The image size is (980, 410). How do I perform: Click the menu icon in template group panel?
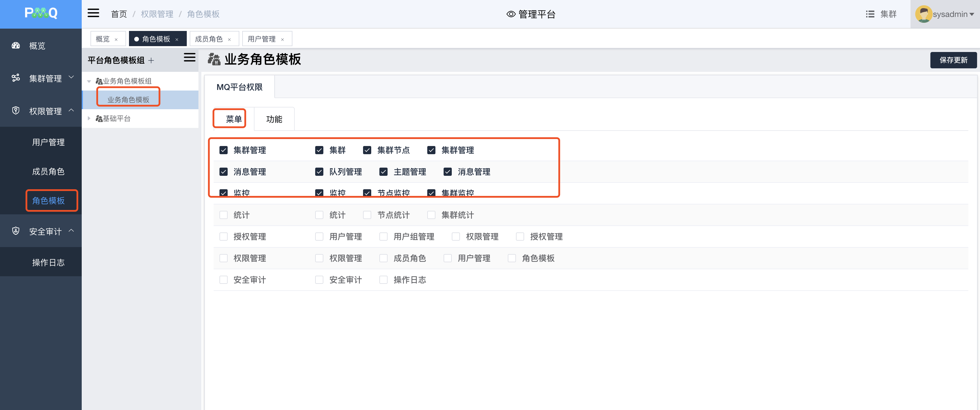(189, 58)
